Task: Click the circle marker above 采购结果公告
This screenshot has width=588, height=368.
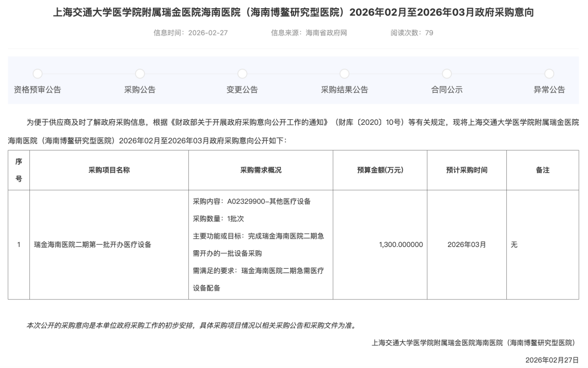Action: coord(344,74)
